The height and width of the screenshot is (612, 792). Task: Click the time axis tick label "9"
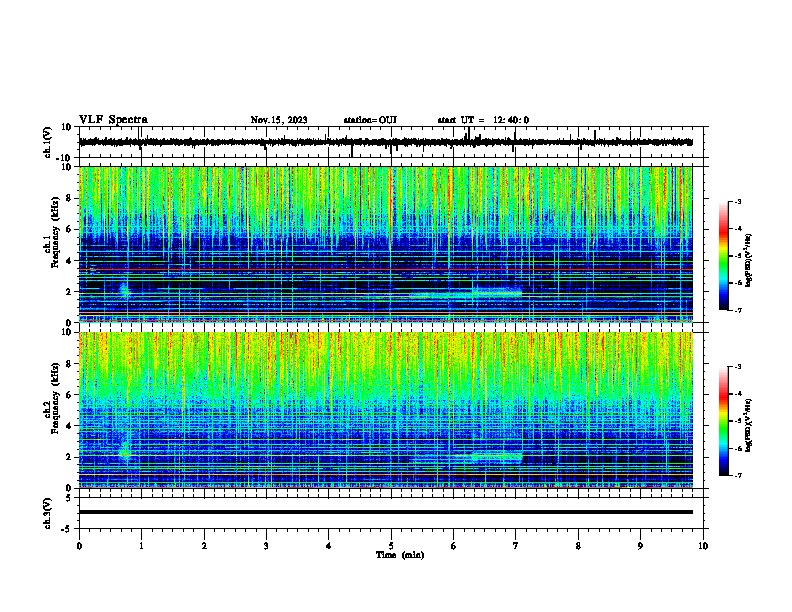click(640, 546)
